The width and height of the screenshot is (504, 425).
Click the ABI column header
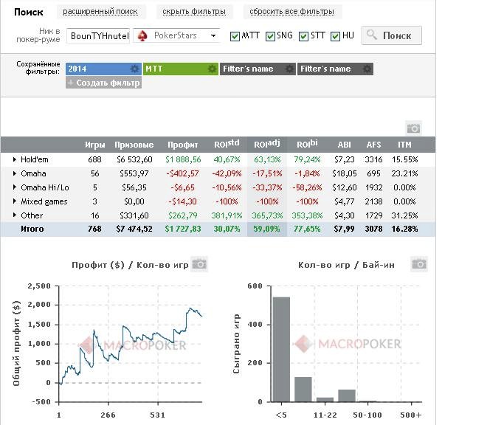345,145
